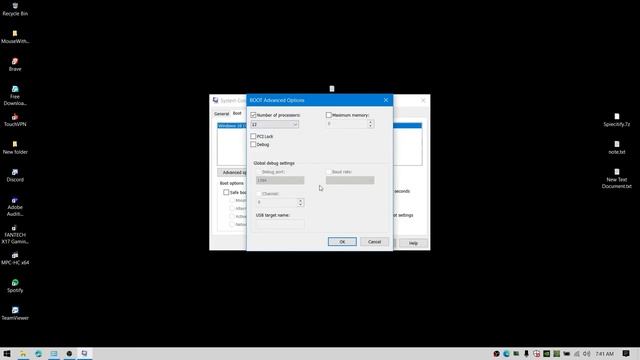
Task: Open the MouseWith... desktop folder icon
Action: click(x=15, y=37)
